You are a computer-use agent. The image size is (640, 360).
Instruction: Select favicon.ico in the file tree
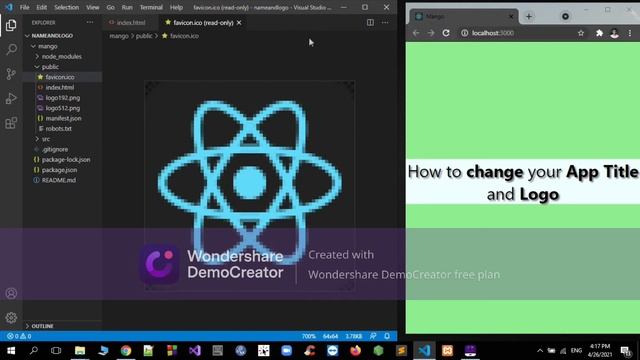click(60, 77)
